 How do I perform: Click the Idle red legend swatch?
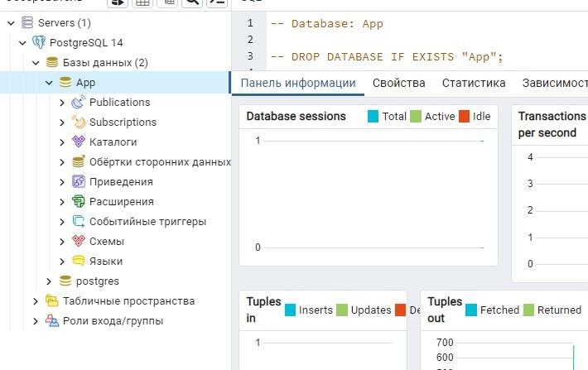[x=465, y=116]
